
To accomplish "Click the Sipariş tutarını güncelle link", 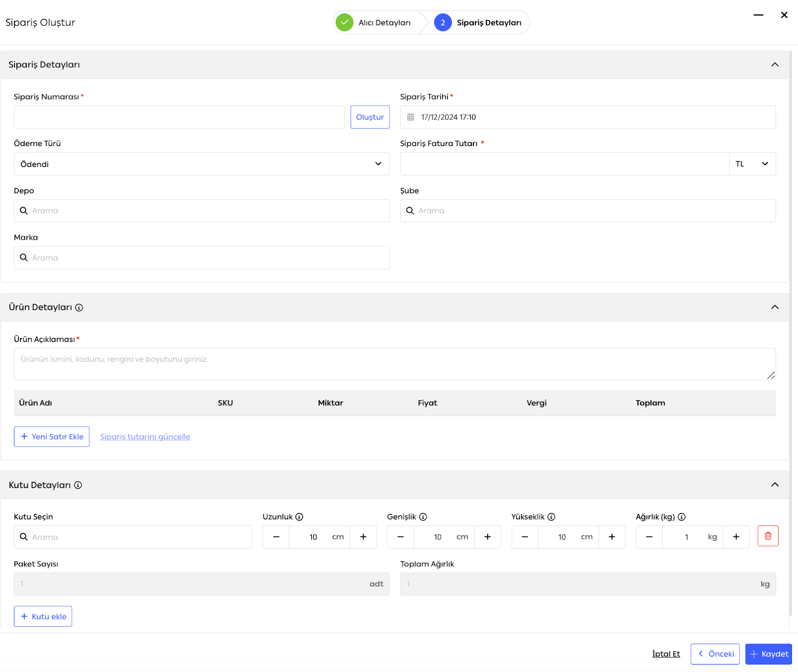I will (x=145, y=437).
